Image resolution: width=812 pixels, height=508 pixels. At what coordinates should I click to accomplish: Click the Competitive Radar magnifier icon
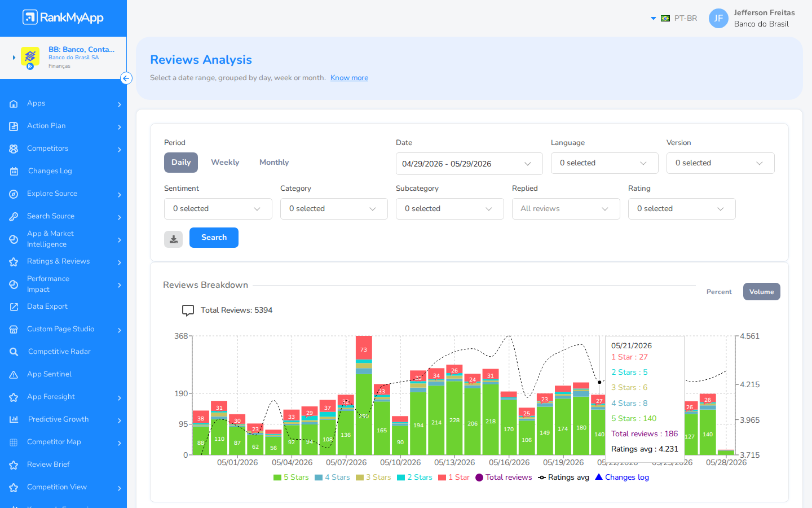[x=14, y=352]
